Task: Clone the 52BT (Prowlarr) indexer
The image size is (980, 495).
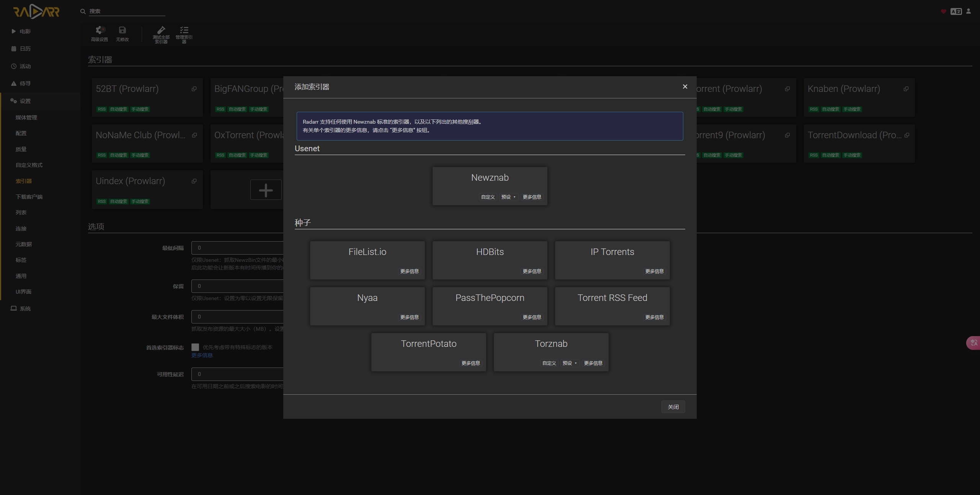Action: tap(194, 89)
